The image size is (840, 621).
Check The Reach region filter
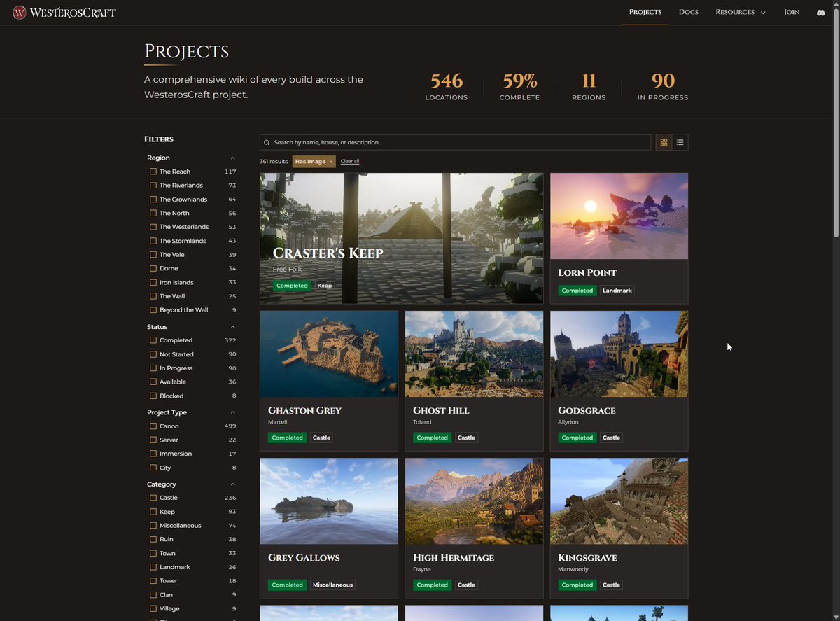point(153,172)
